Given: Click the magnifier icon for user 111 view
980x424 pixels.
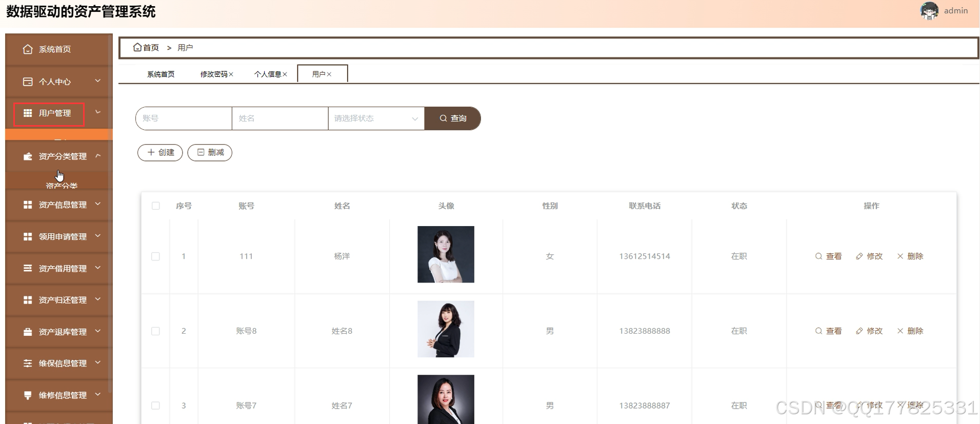Looking at the screenshot, I should click(818, 256).
